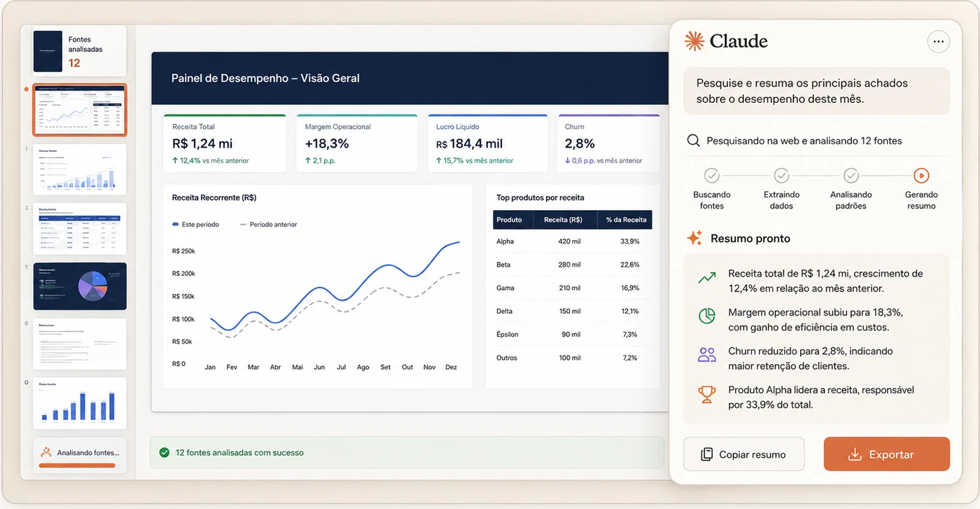Select the Alpha product row

pos(573,242)
